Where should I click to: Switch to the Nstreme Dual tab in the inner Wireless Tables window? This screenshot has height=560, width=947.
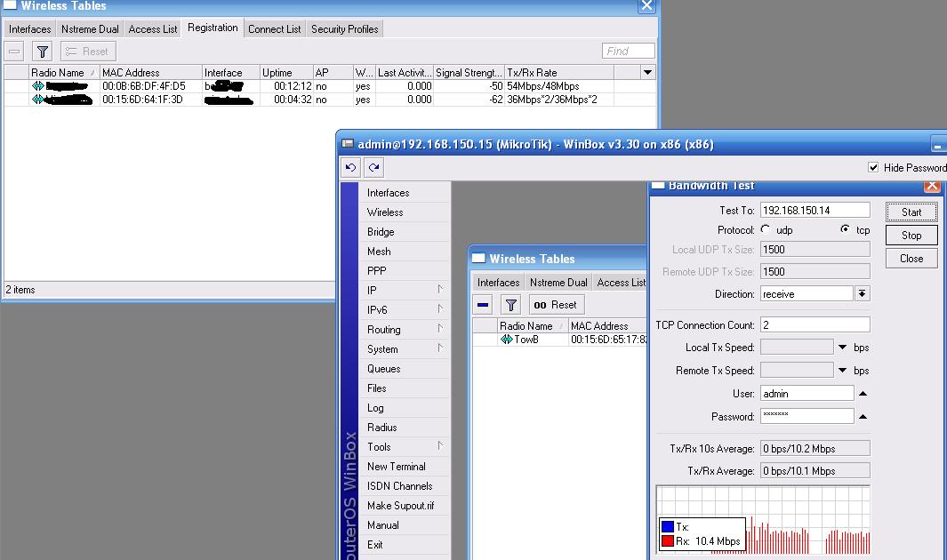pos(558,283)
